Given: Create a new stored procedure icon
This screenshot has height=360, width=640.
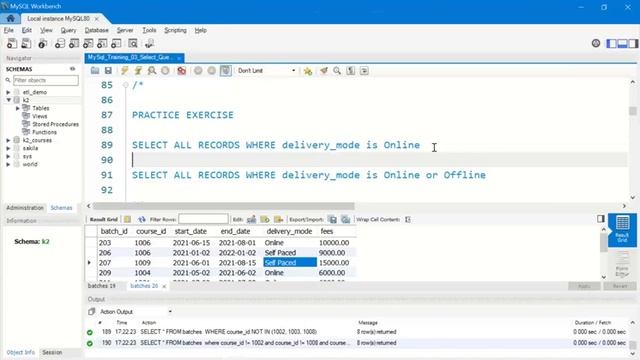Looking at the screenshot, I should tap(102, 43).
